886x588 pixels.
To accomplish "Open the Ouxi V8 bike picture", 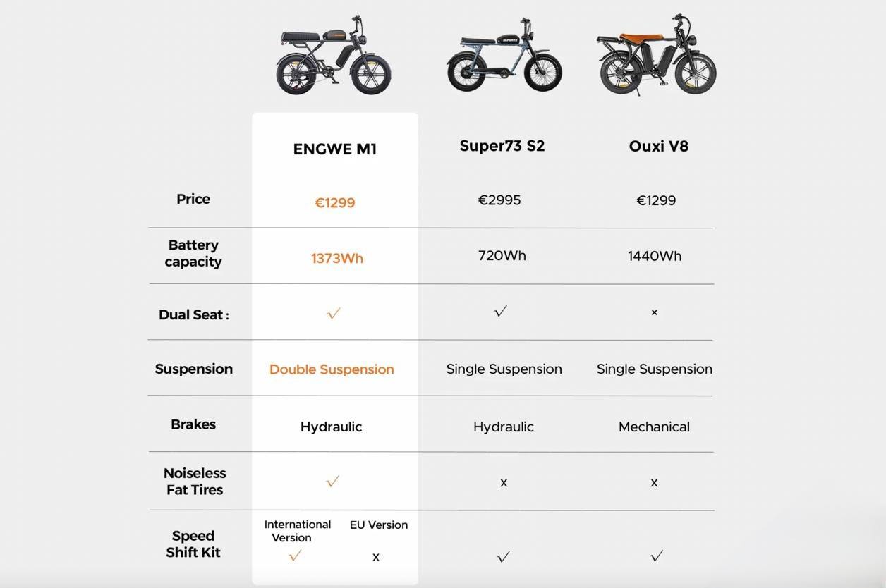I will (656, 56).
